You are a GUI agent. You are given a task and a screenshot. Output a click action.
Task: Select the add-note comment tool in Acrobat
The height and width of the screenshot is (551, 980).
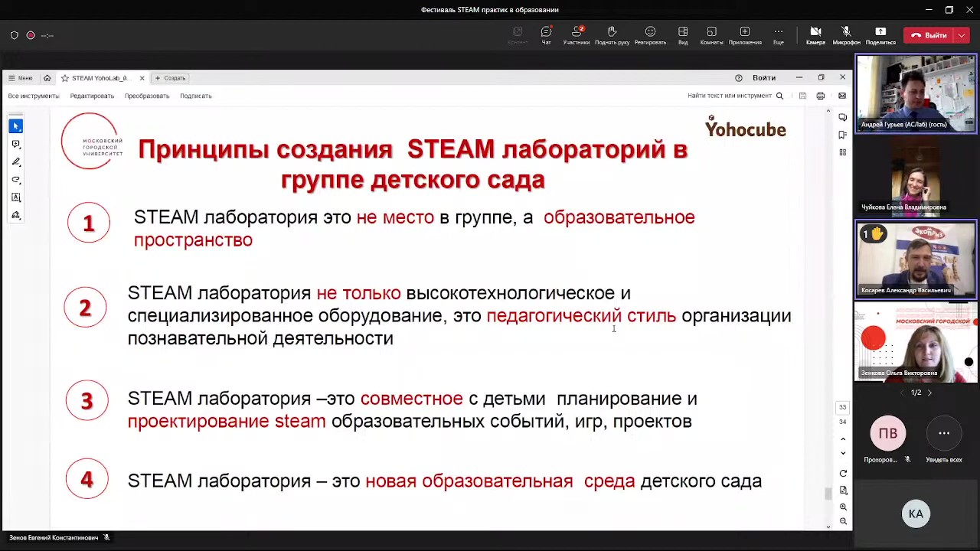(16, 144)
